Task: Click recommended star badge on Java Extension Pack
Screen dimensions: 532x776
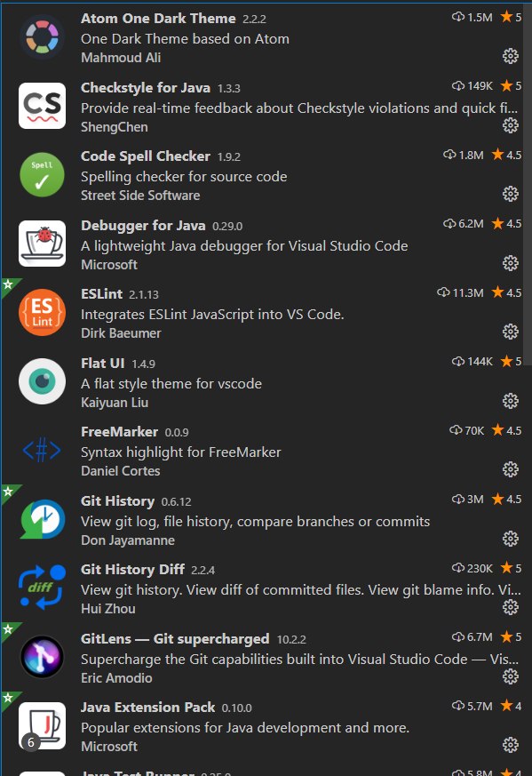Action: point(8,699)
